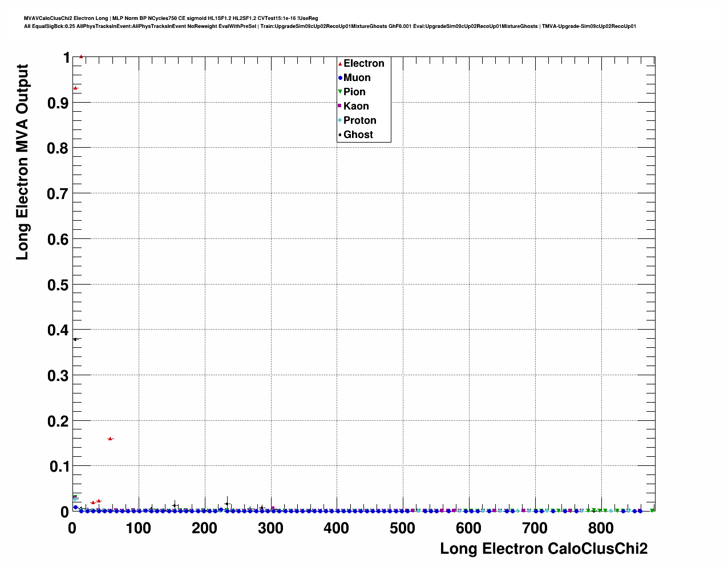Viewport: 728px width, 568px height.
Task: Click the cyan Proton marker in legend
Action: pos(340,120)
